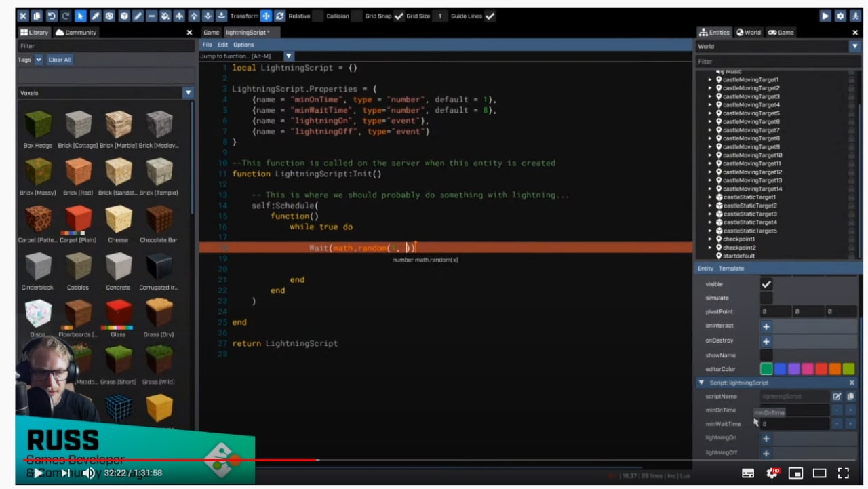The image size is (868, 489).
Task: Click the running character icon
Action: click(x=855, y=16)
